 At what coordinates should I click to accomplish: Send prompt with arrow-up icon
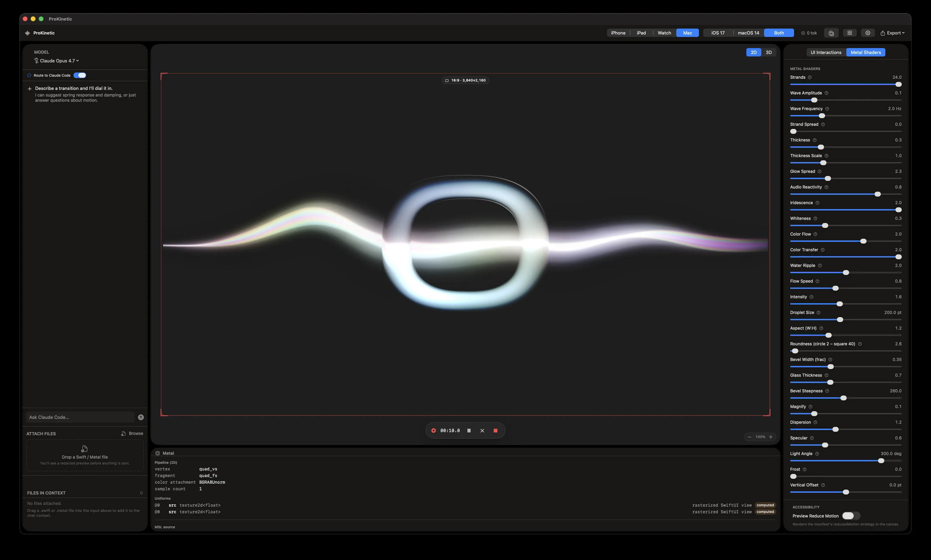(141, 417)
